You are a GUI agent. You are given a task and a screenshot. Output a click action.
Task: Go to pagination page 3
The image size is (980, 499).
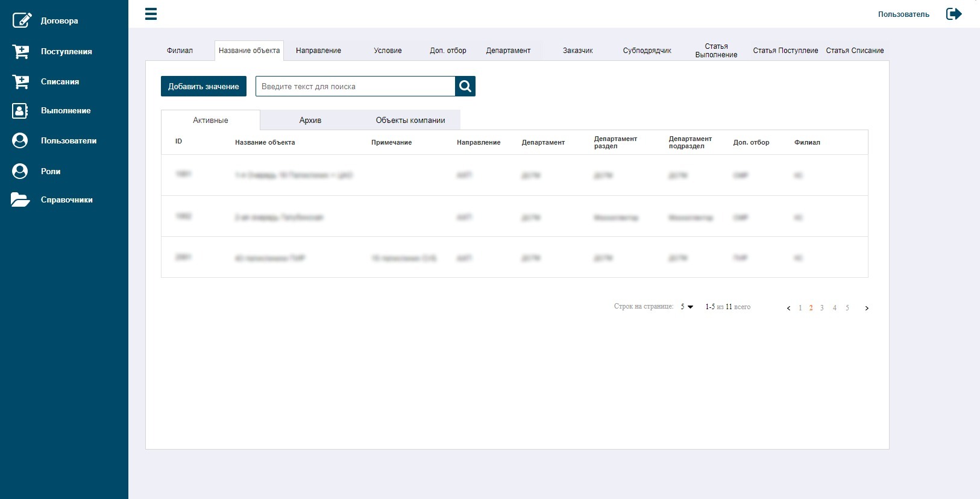pos(822,308)
